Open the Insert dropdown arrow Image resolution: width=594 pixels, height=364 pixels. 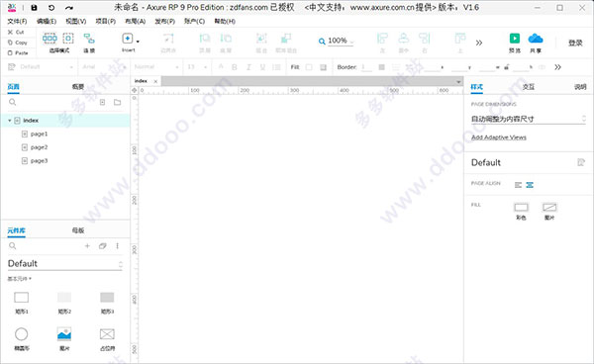click(138, 41)
